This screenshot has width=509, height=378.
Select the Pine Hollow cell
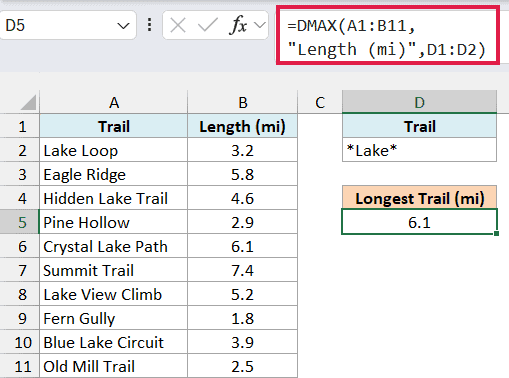[114, 222]
